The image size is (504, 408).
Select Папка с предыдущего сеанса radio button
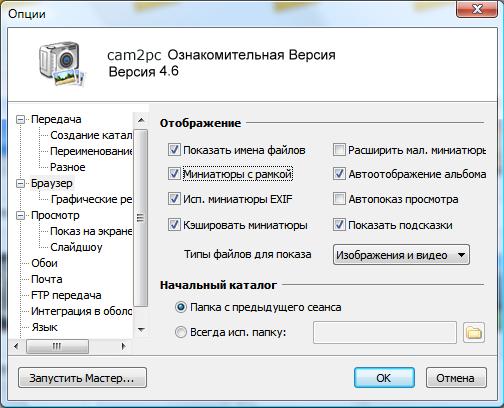pyautogui.click(x=181, y=307)
